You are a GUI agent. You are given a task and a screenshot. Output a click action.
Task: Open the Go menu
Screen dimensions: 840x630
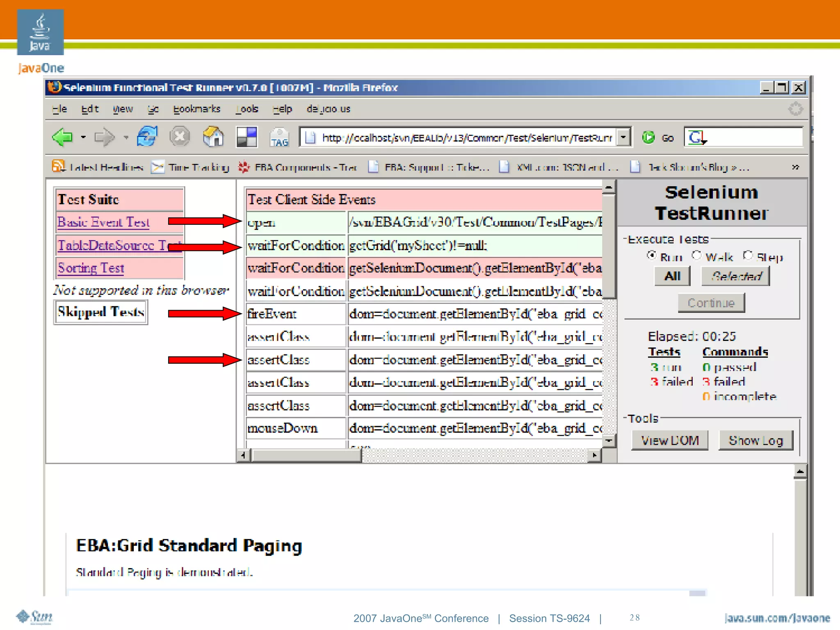coord(153,109)
